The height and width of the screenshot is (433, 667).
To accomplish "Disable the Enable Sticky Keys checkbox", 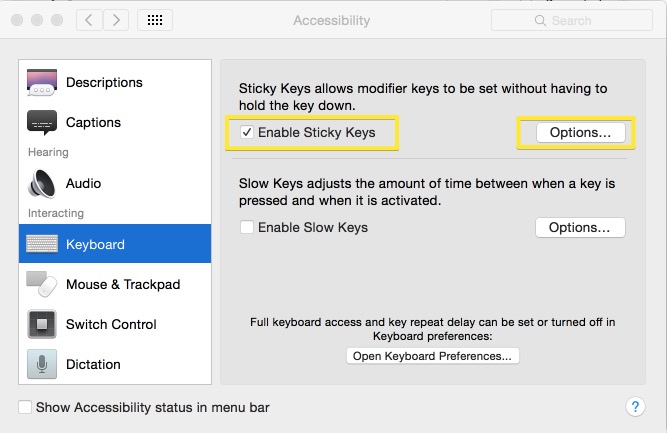I will tap(247, 132).
